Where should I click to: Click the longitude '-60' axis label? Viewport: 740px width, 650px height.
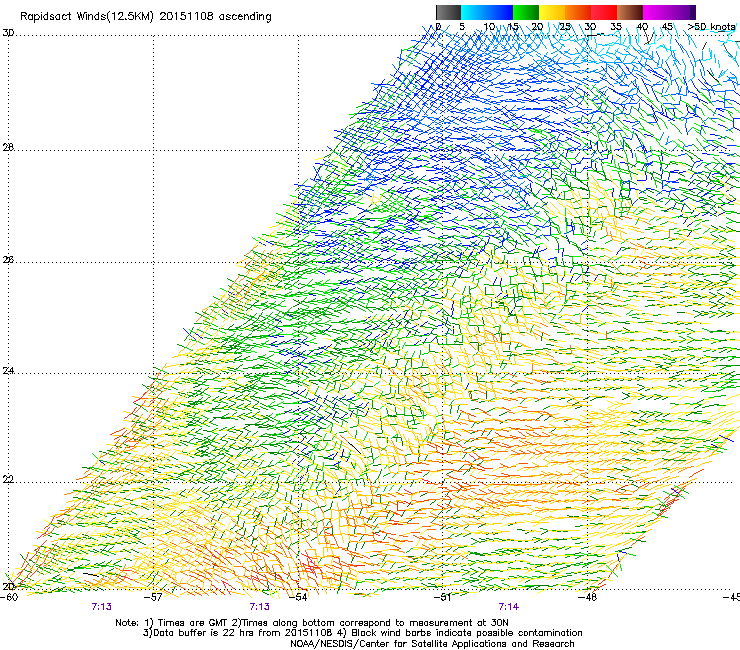9,597
